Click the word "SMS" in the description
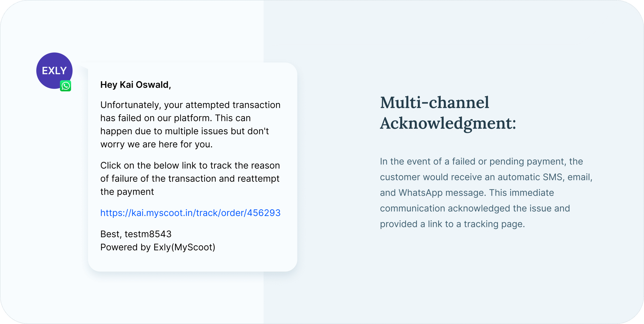 click(552, 177)
